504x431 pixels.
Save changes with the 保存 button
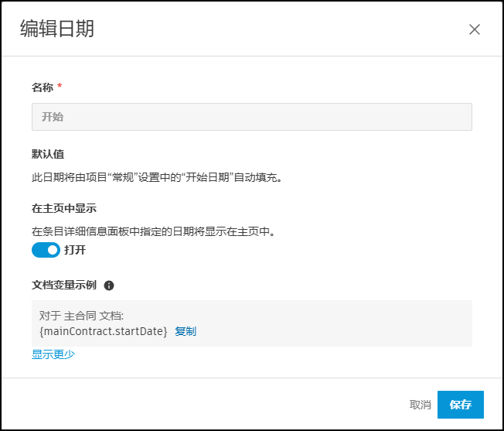(x=460, y=405)
